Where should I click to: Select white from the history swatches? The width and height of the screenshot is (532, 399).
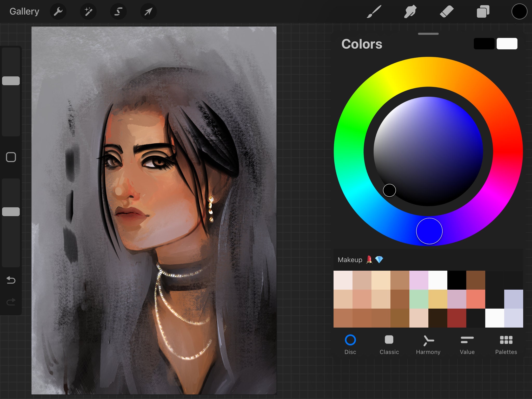tap(507, 44)
